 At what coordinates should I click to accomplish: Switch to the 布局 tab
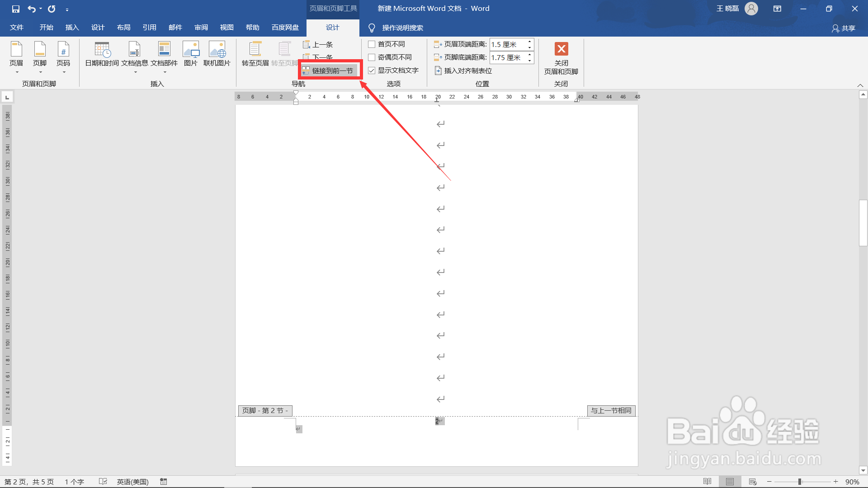pyautogui.click(x=123, y=28)
